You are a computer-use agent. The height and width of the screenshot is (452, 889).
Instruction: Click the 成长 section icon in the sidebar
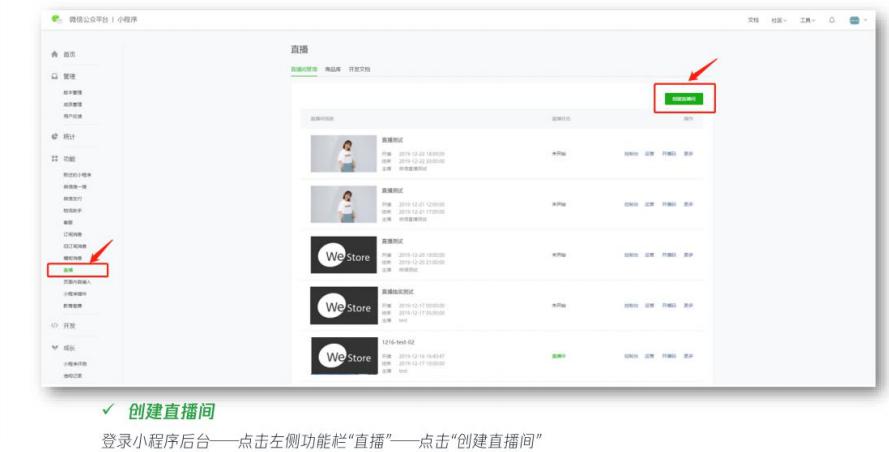point(53,349)
